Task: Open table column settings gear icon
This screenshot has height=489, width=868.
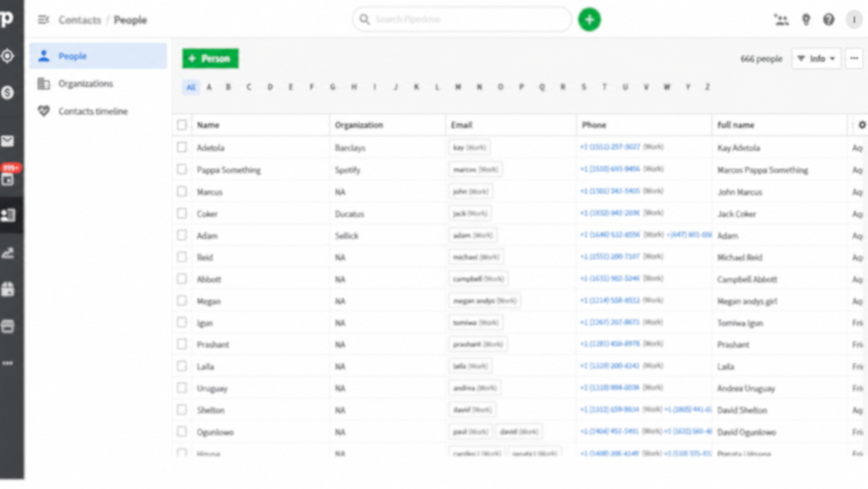Action: (862, 125)
